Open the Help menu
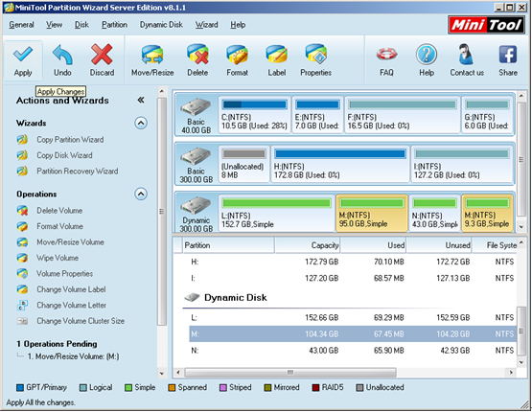Screen dimensions: 532x412 coord(238,25)
